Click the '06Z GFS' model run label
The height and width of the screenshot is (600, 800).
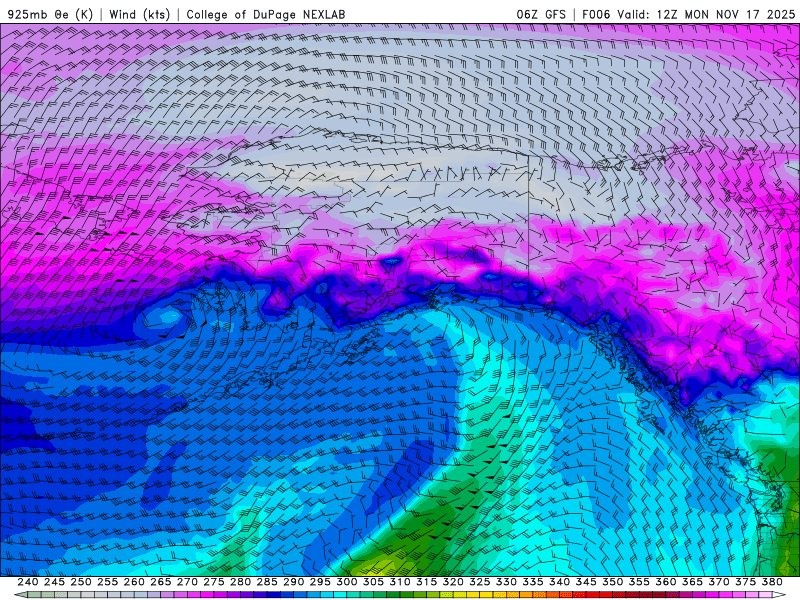pos(541,14)
